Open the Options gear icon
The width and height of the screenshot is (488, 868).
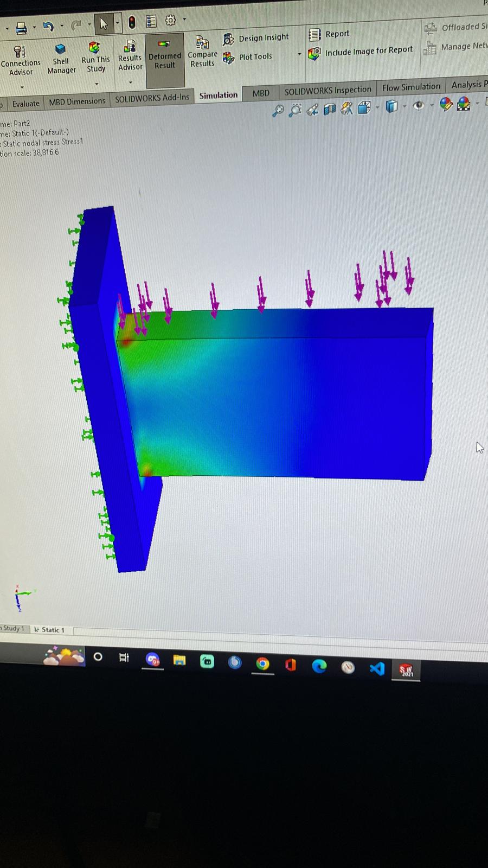point(170,20)
